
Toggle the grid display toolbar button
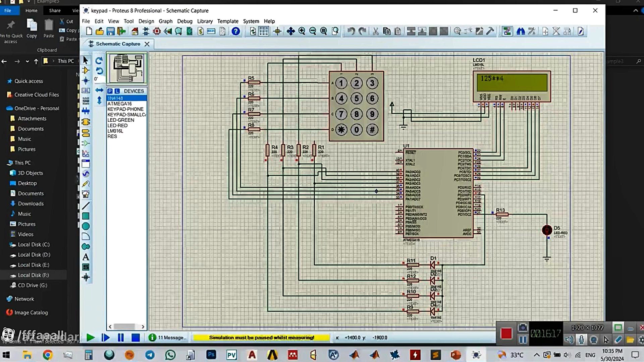264,32
